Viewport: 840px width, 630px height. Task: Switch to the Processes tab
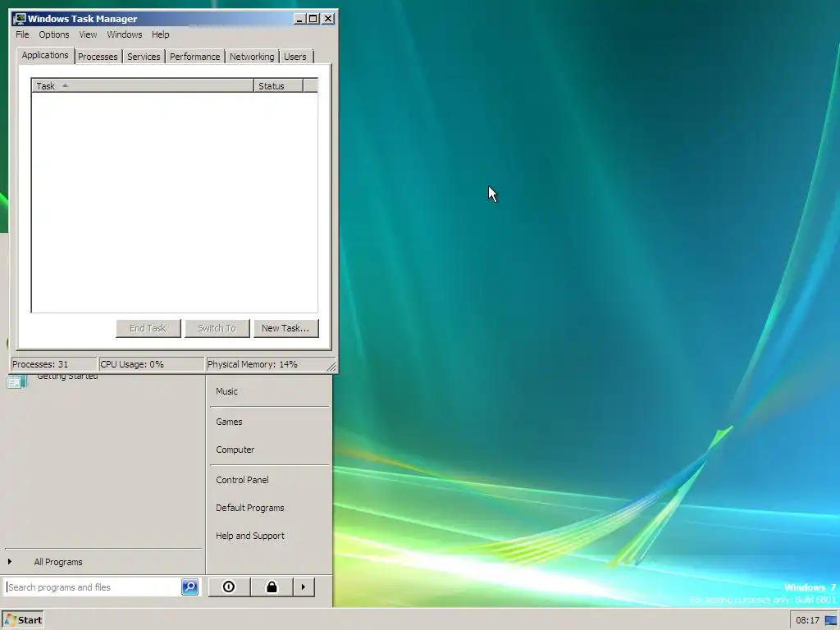coord(98,57)
